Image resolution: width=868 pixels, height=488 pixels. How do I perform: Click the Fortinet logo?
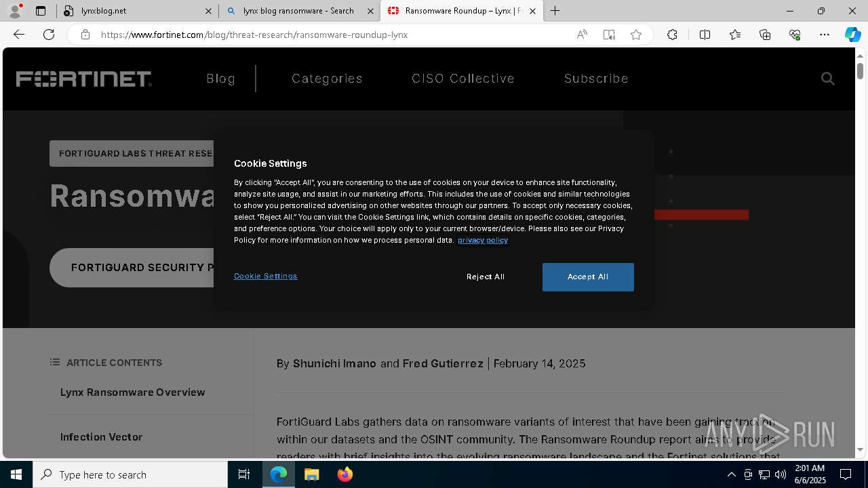84,79
